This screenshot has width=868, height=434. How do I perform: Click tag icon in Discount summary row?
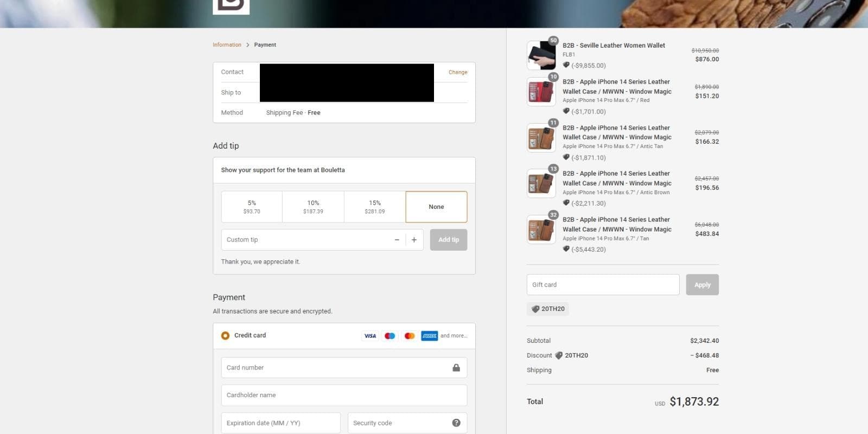point(559,356)
